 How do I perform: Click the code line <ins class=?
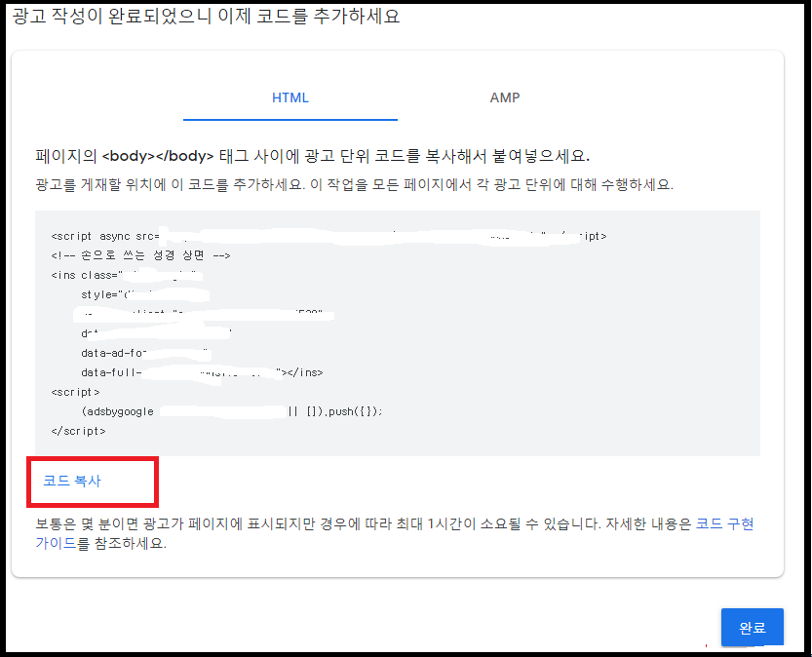coord(125,275)
